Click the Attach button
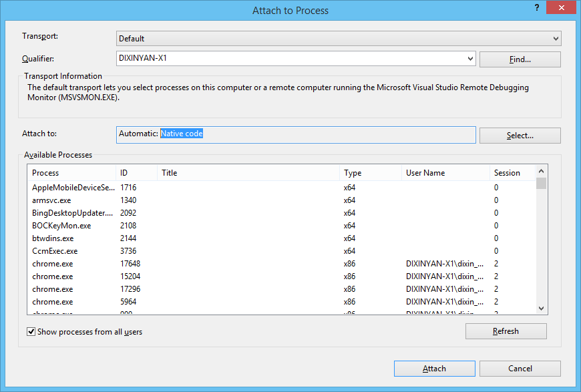The image size is (581, 392). point(434,369)
